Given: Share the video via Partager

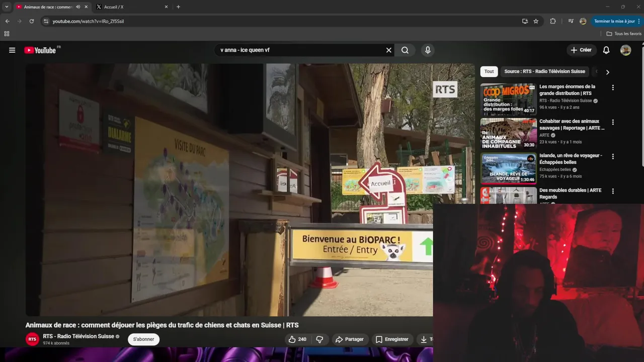Looking at the screenshot, I should [x=350, y=339].
